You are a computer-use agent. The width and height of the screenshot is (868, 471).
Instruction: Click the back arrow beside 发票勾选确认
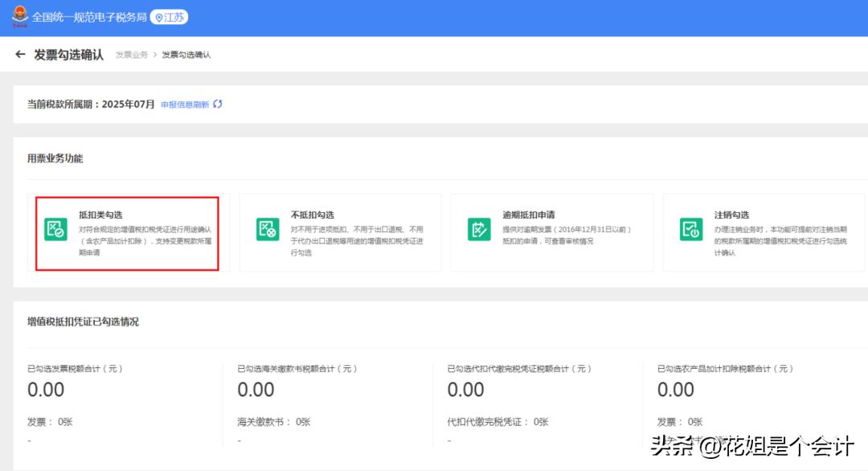click(x=20, y=54)
